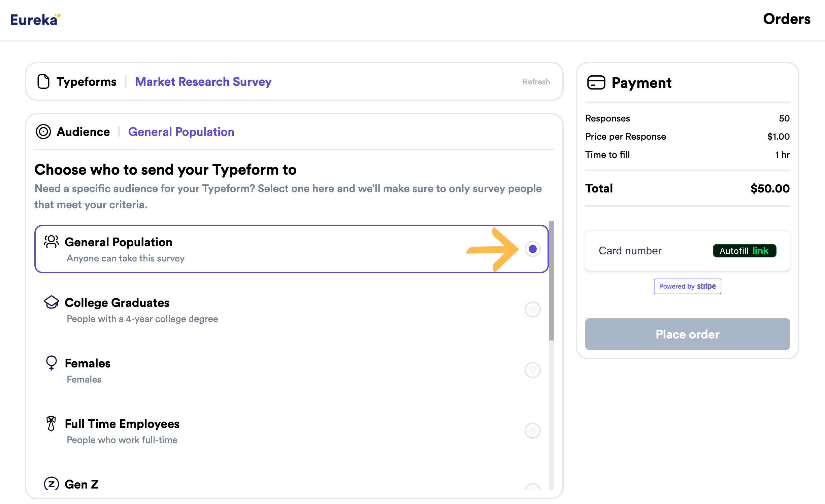Click the Autofill link button

[x=744, y=251]
